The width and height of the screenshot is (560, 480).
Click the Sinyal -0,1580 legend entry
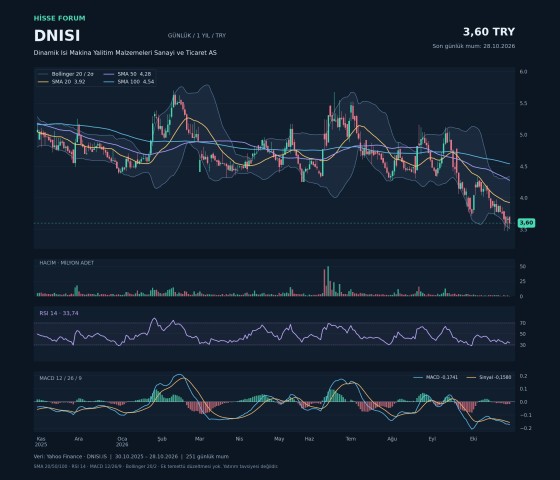click(489, 377)
